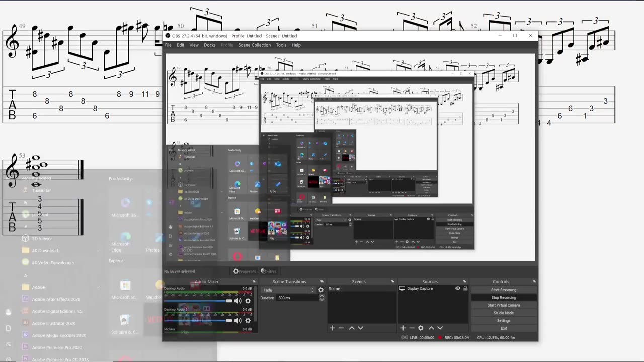Add a new scene with plus icon
This screenshot has width=644, height=362.
click(332, 328)
